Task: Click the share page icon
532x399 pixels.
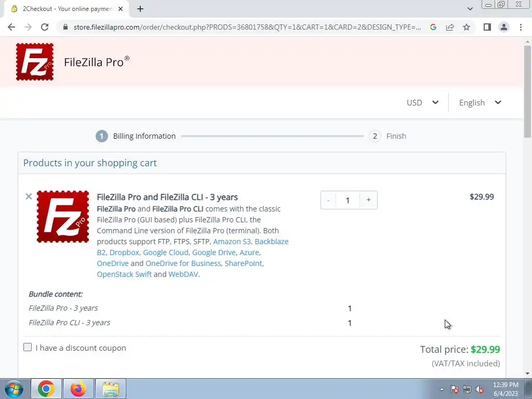Action: pyautogui.click(x=450, y=27)
